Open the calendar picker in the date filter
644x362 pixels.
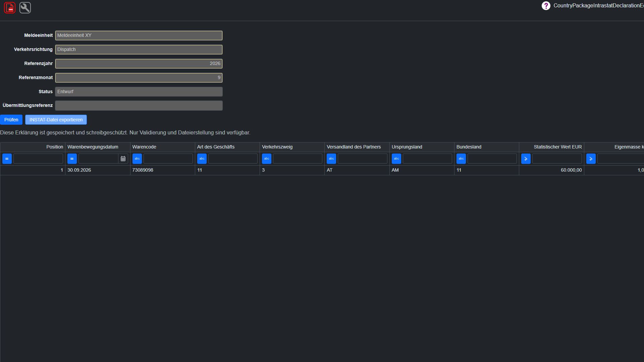point(123,159)
